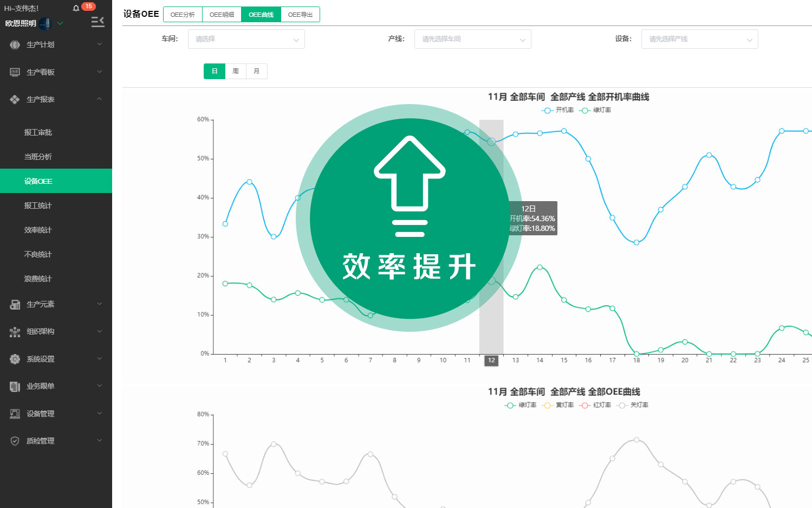
Task: Open the 产线 selection dropdown
Action: (472, 39)
